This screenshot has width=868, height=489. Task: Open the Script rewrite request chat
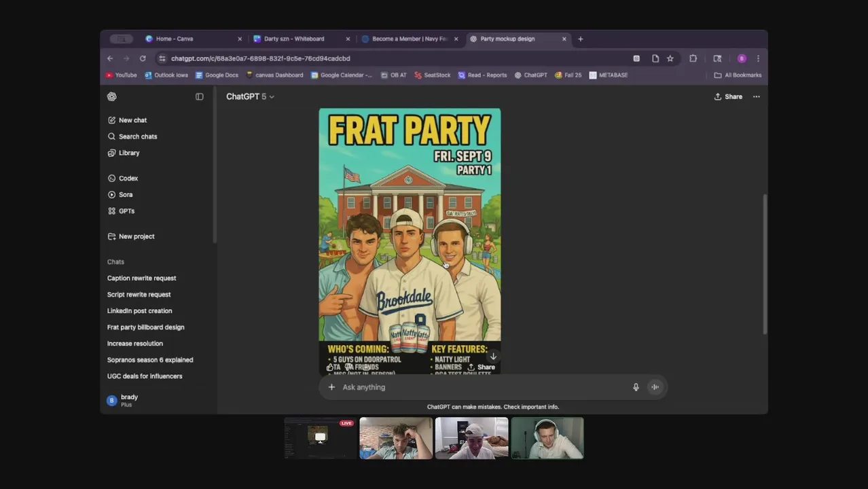tap(139, 294)
